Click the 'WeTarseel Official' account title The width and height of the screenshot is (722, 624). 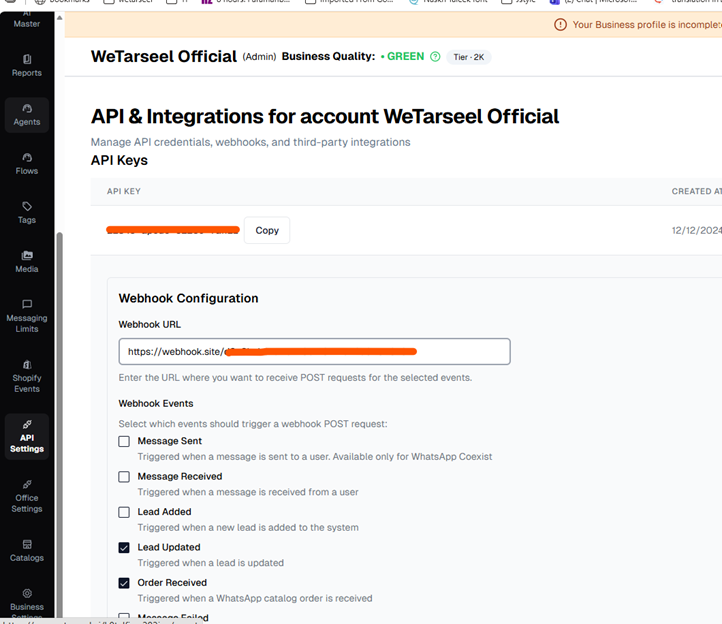coord(164,56)
